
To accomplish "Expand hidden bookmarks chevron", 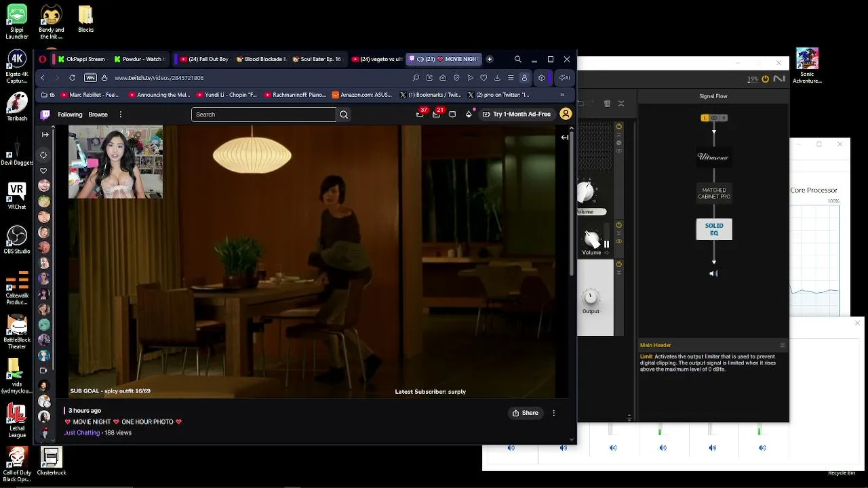I will pos(562,95).
